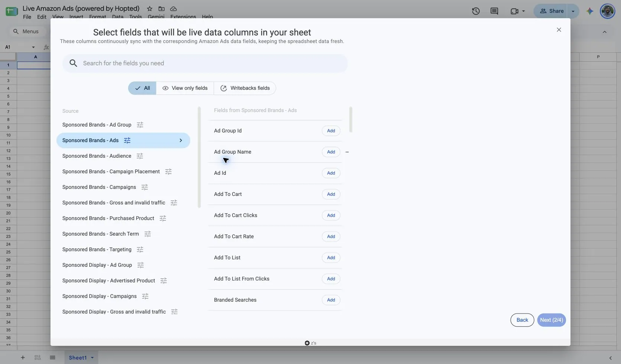
Task: Open Share options dropdown arrow
Action: 573,11
